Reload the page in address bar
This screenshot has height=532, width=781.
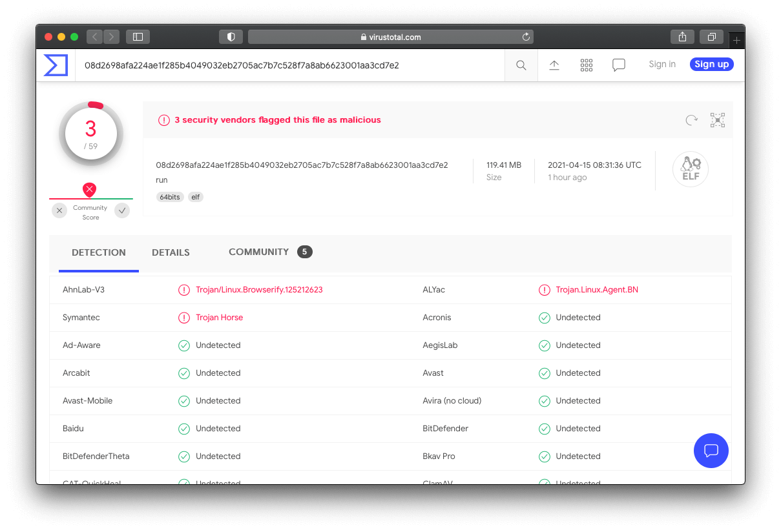(526, 37)
